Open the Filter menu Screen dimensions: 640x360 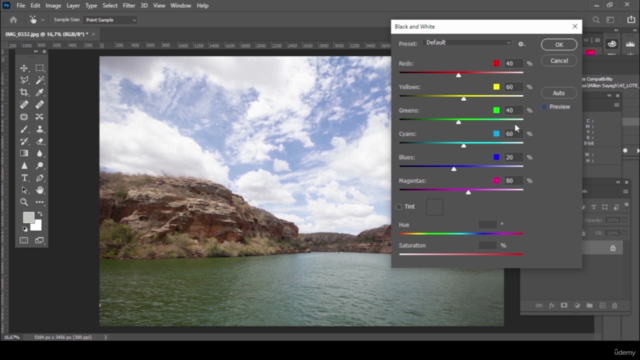click(129, 6)
